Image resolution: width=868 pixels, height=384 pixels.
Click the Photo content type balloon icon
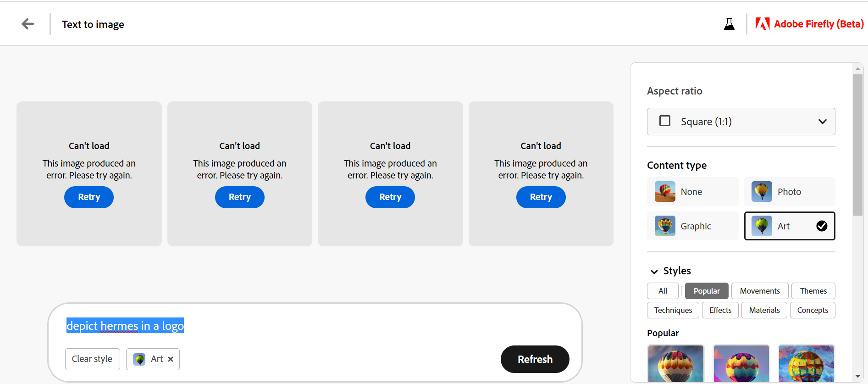click(x=762, y=191)
